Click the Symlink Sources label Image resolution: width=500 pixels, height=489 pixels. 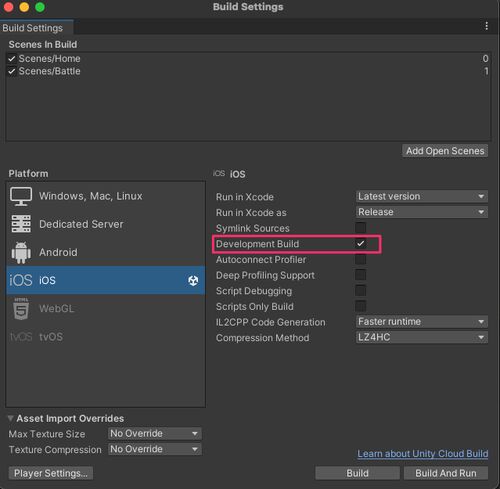[x=253, y=228]
